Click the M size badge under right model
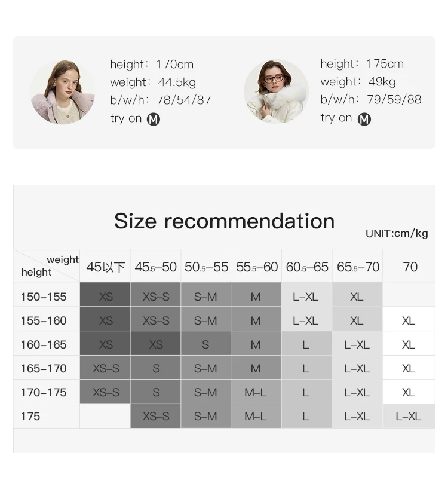448x489 pixels. [x=364, y=119]
